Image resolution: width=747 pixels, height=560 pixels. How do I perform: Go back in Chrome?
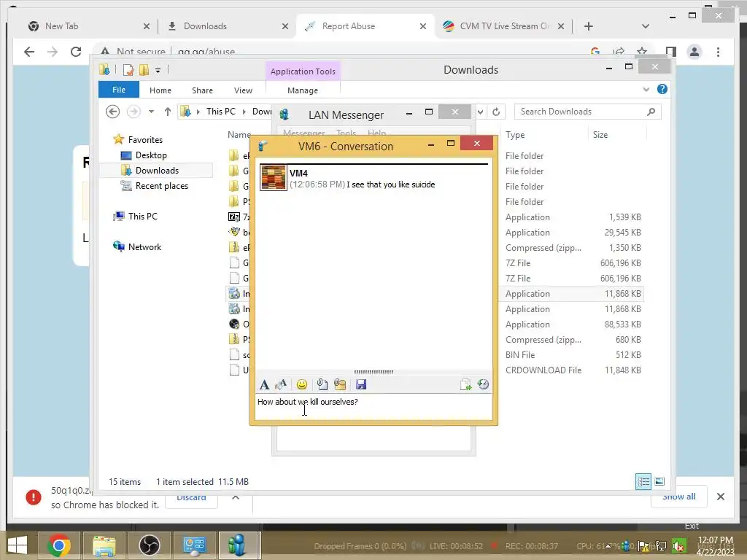tap(29, 52)
